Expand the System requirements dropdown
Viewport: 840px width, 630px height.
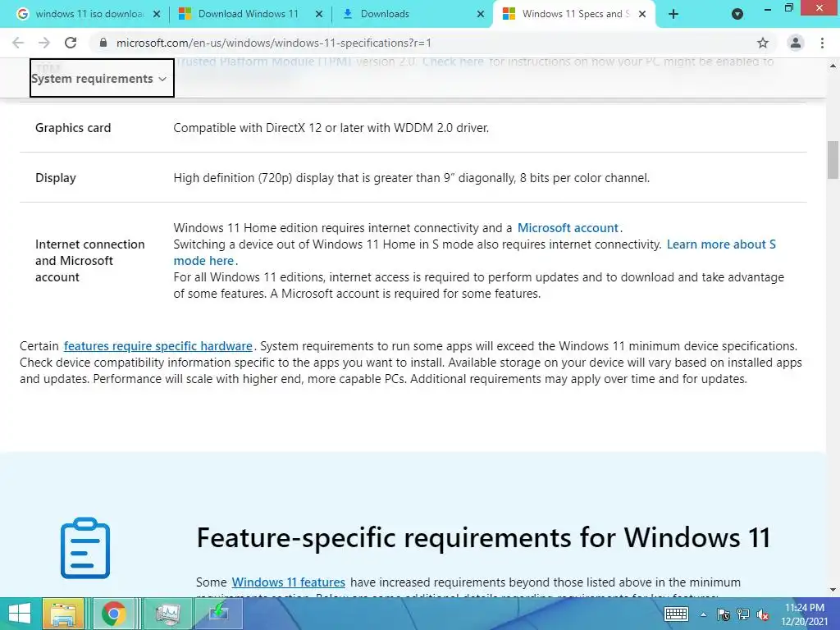102,78
